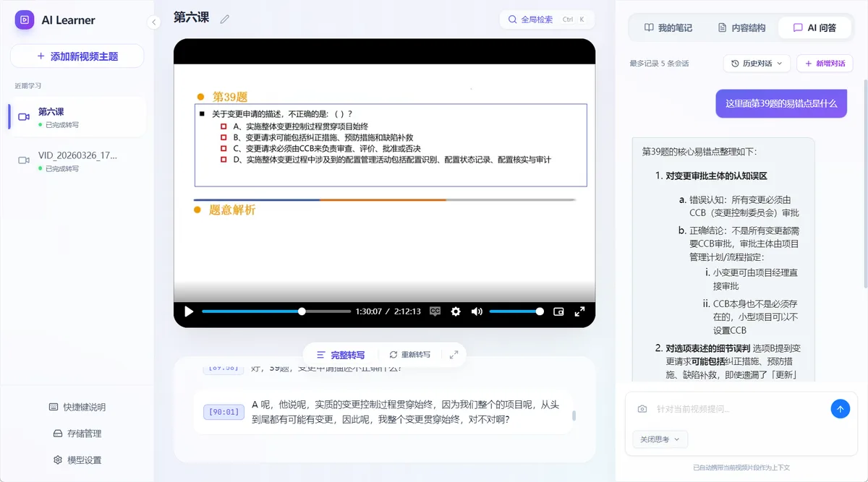Click the AI Learner logo icon
Image resolution: width=868 pixels, height=482 pixels.
pos(25,20)
